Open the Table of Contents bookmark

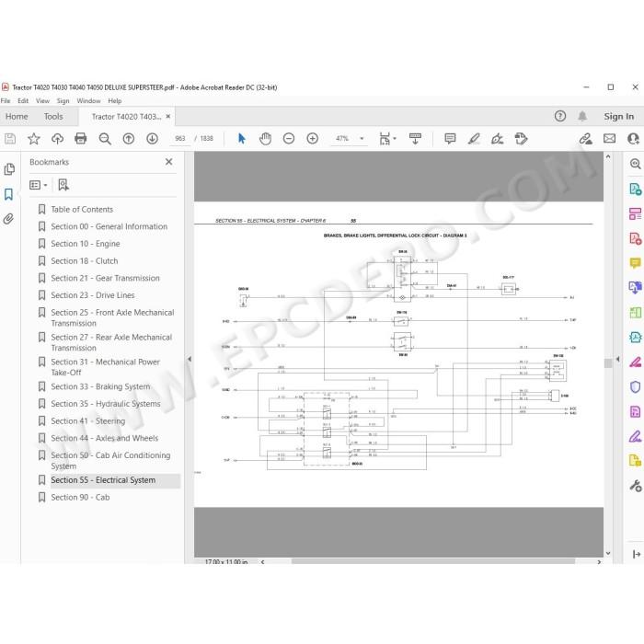click(x=82, y=210)
